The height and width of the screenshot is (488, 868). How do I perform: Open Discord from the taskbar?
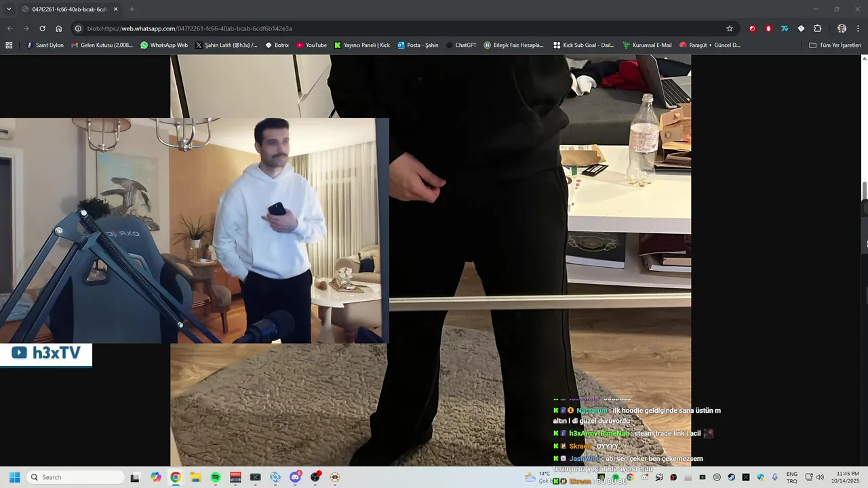(295, 477)
